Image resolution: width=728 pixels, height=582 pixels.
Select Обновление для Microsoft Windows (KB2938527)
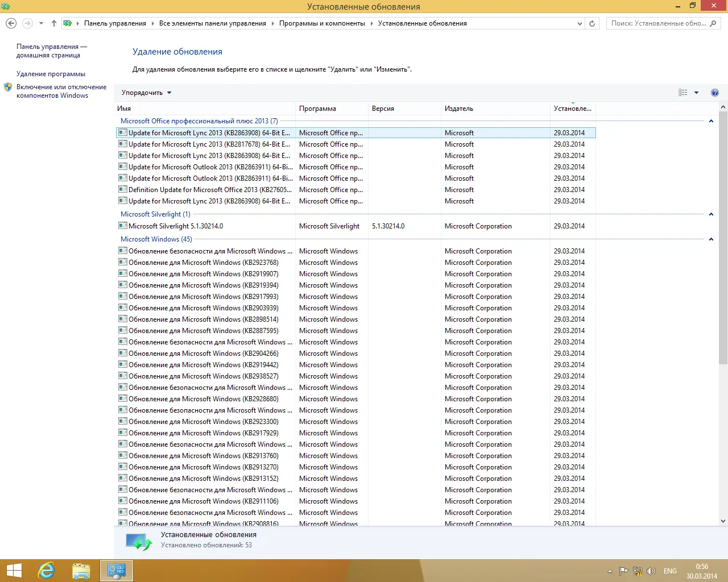tap(356, 376)
